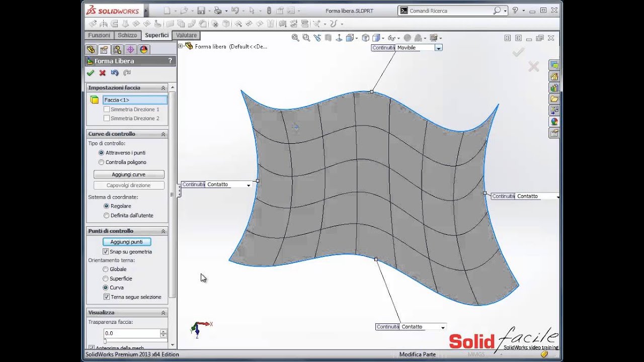Open the DisplayManager color ball tab icon

click(x=144, y=49)
